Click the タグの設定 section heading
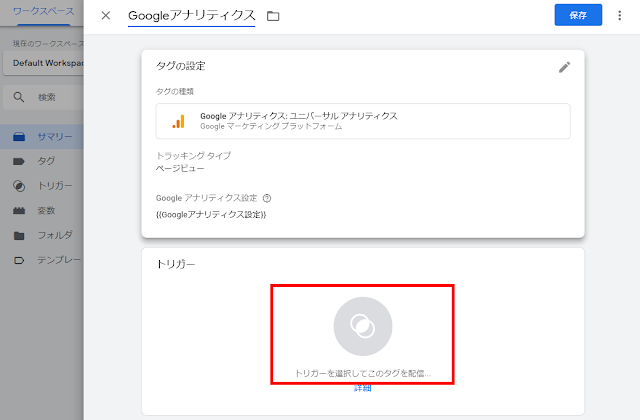Screen dimensions: 640x420 tap(180, 66)
